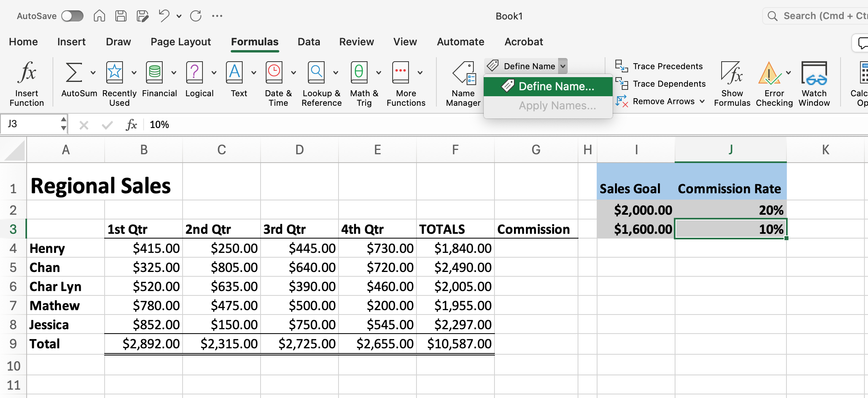Image resolution: width=868 pixels, height=398 pixels.
Task: Click the Redo icon
Action: coord(196,16)
